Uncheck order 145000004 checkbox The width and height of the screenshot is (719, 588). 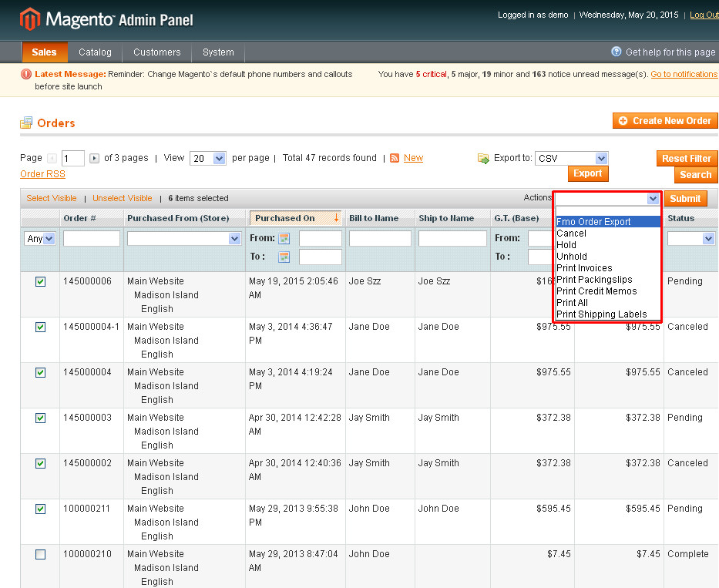point(40,372)
